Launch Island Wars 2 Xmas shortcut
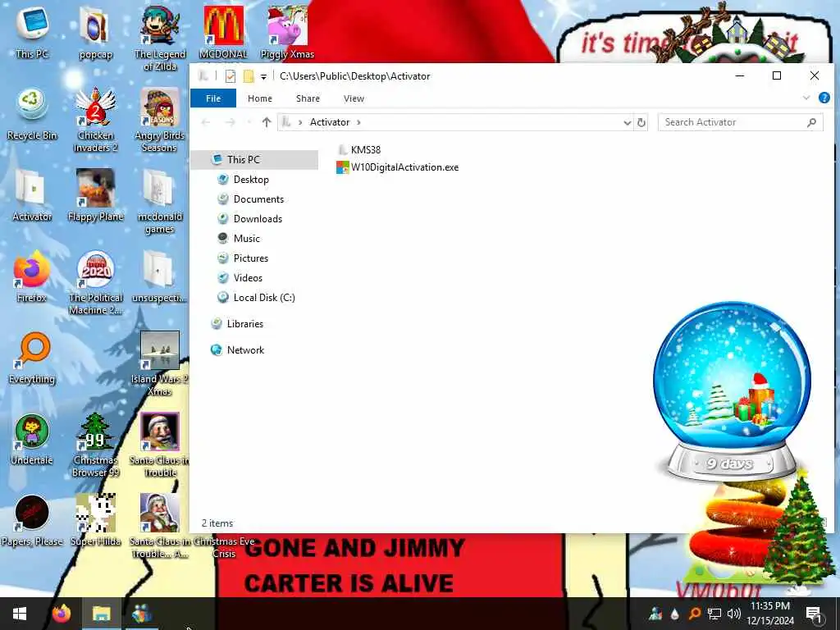Screen dimensions: 840x630 160,364
